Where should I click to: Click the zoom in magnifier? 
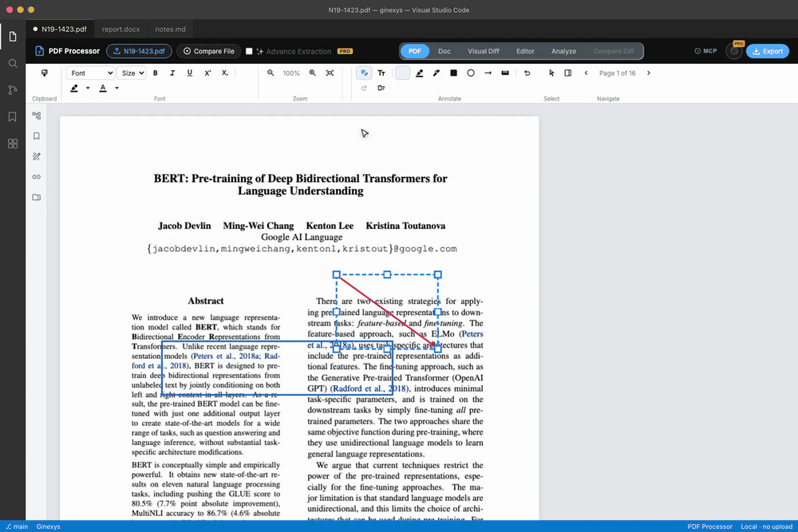(x=313, y=73)
